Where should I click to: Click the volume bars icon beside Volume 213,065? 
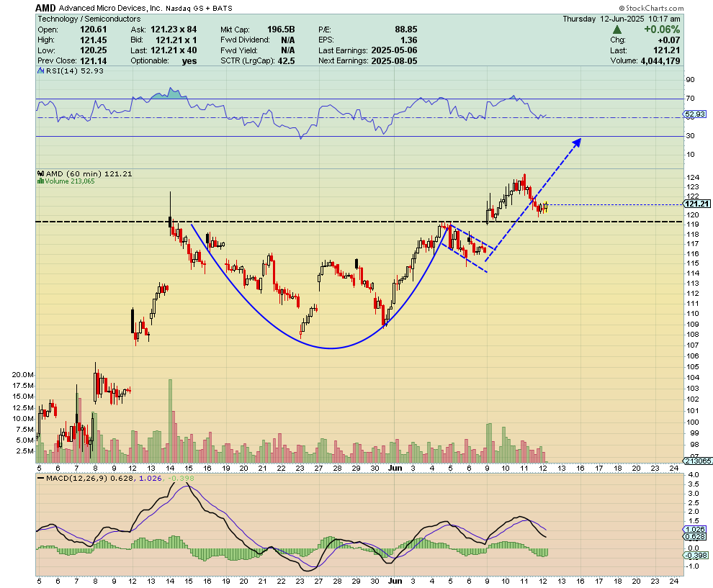pyautogui.click(x=40, y=181)
